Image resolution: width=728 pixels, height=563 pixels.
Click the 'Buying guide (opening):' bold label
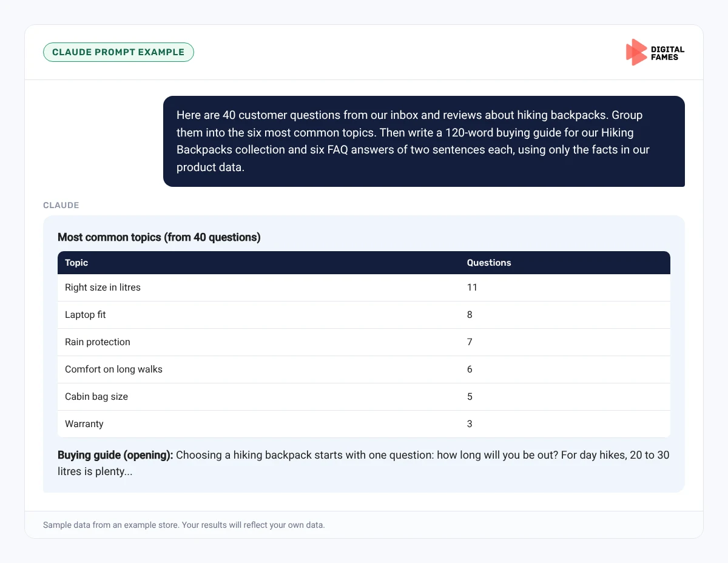[115, 455]
